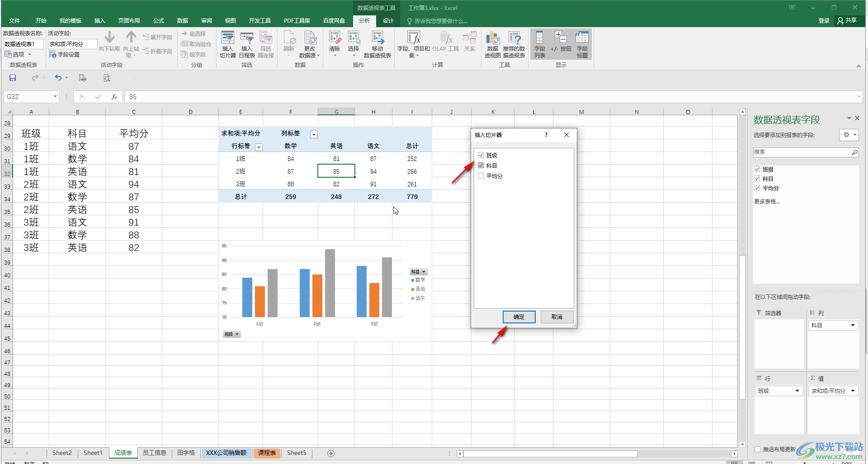Open the 班级 chart axis filter dropdown
This screenshot has width=868, height=464.
point(231,334)
